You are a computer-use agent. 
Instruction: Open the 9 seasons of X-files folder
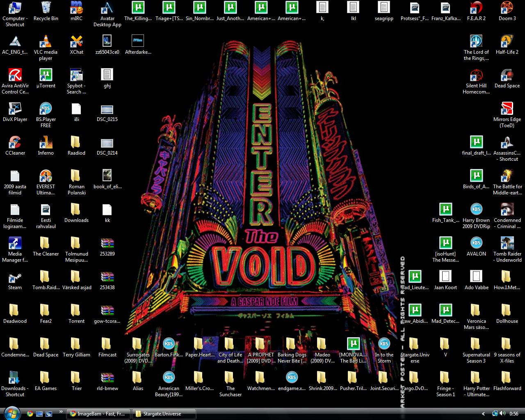pyautogui.click(x=507, y=351)
